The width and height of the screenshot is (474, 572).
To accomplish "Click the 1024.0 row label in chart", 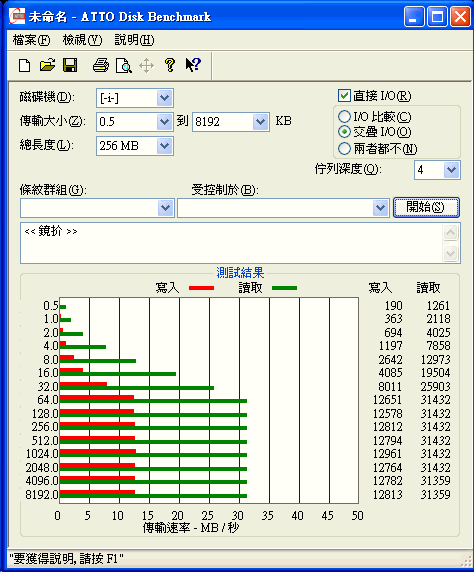I will click(42, 454).
